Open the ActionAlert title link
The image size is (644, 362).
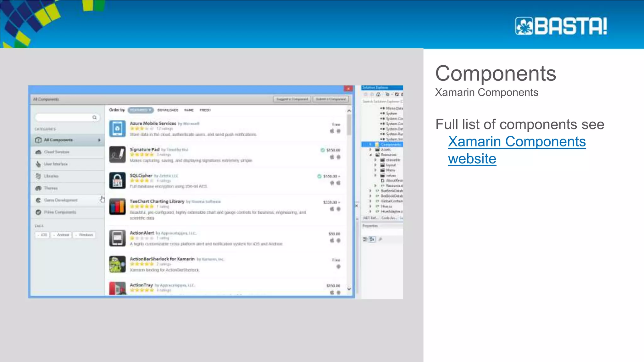click(142, 233)
